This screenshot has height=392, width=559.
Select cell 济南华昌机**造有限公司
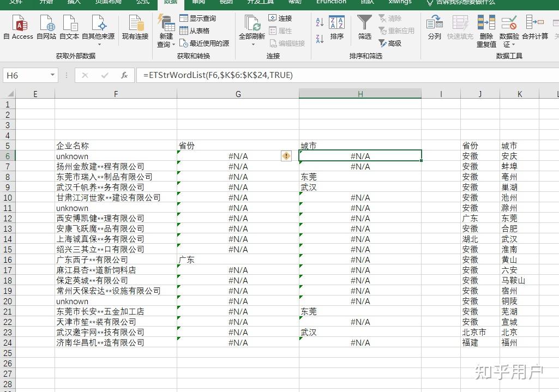[x=116, y=342]
